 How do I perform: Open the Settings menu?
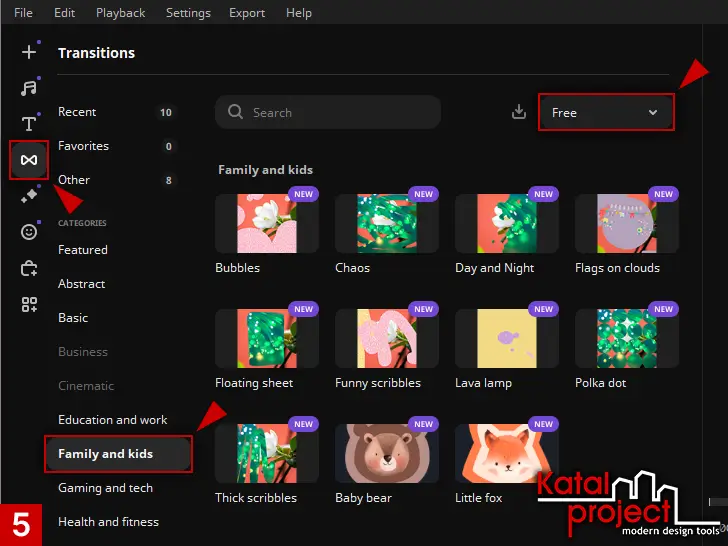click(188, 13)
